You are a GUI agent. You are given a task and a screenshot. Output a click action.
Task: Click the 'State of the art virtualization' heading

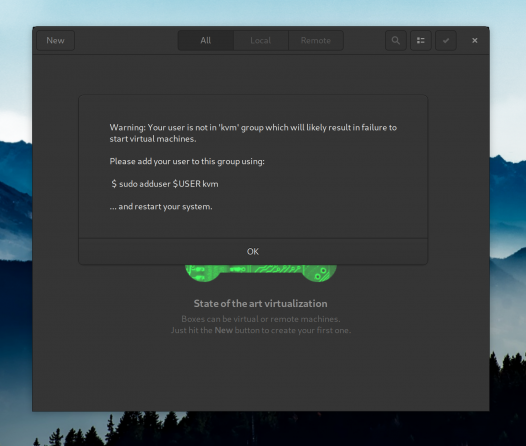pyautogui.click(x=261, y=303)
